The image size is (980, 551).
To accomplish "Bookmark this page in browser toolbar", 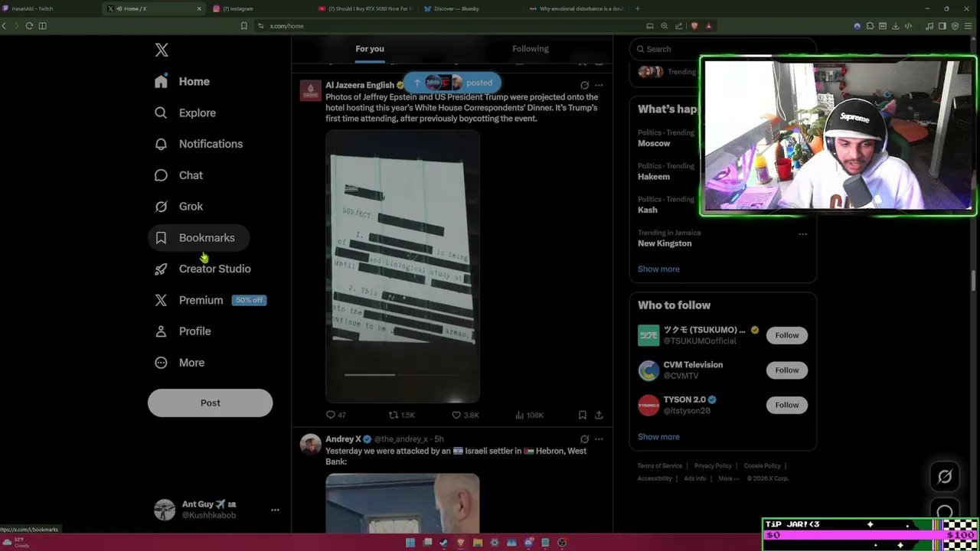I will 243,26.
